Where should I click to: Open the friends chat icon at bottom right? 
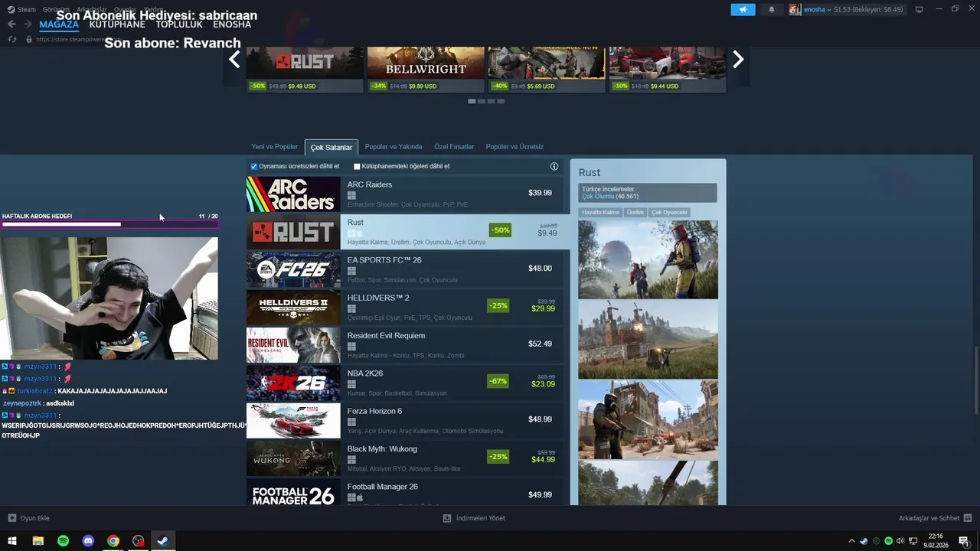968,518
